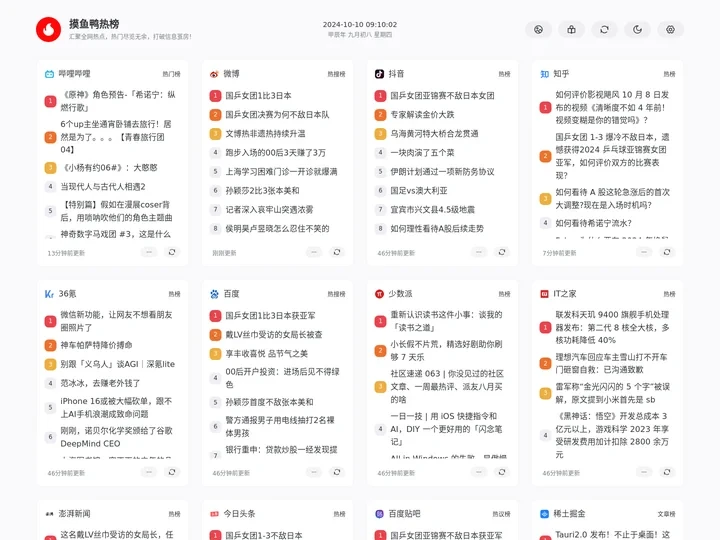Viewport: 720px width, 540px height.
Task: Open more options on 少数派 card
Action: (x=479, y=472)
